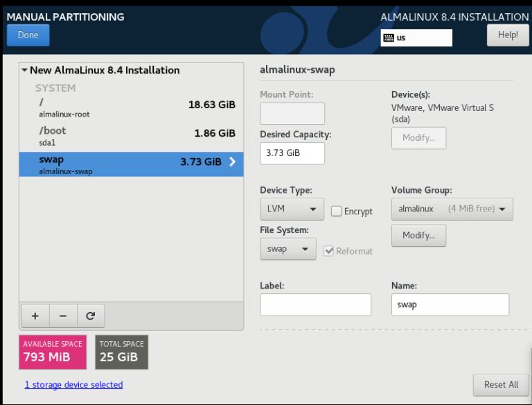Click the 1.86 GiB size value
The width and height of the screenshot is (532, 405).
pos(215,133)
